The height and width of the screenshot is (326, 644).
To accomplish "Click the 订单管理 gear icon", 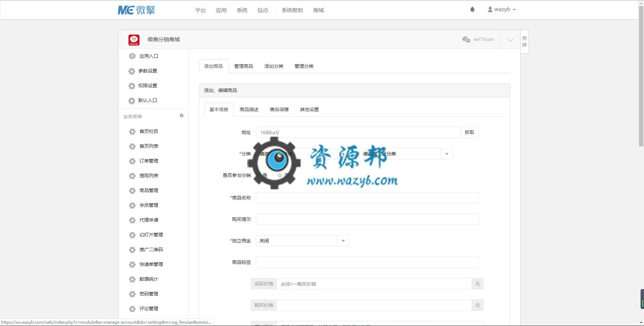I will 132,161.
